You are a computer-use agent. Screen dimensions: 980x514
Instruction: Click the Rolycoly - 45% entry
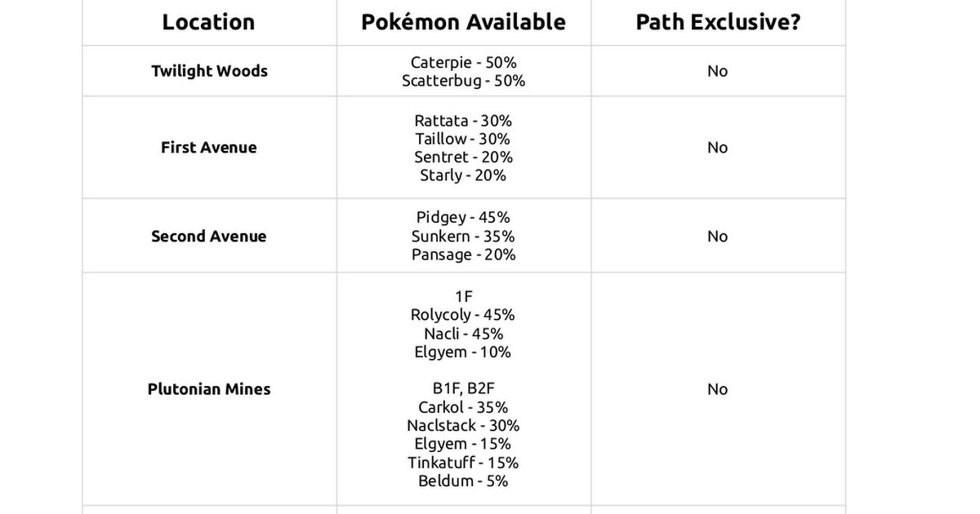pyautogui.click(x=463, y=315)
